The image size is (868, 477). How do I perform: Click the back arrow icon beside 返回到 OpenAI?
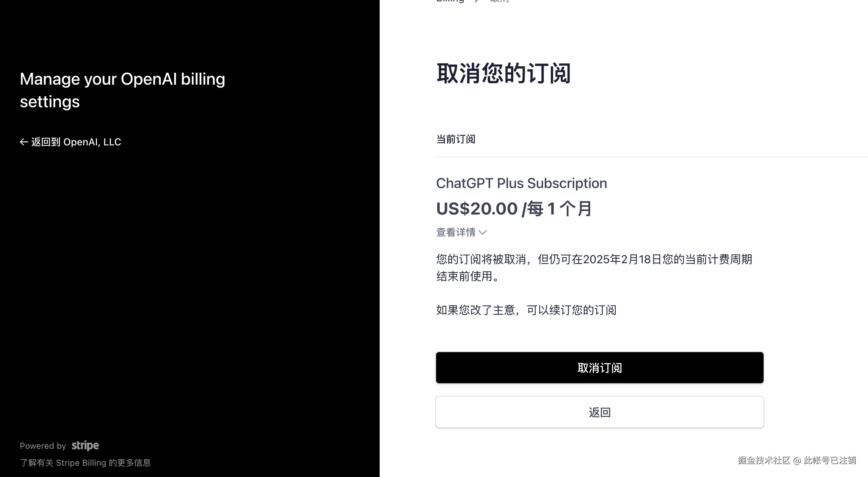[24, 141]
